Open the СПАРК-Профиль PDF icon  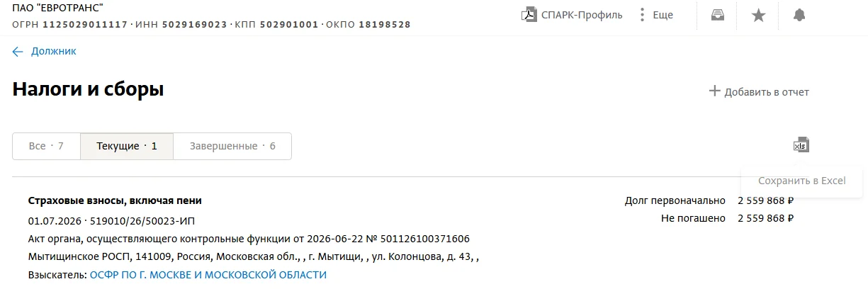coord(529,14)
